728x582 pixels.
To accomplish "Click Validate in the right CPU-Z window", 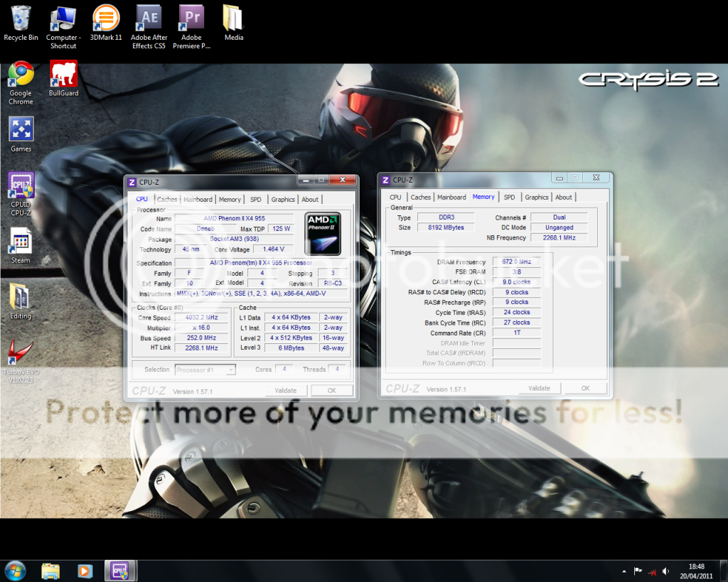I will coord(540,388).
